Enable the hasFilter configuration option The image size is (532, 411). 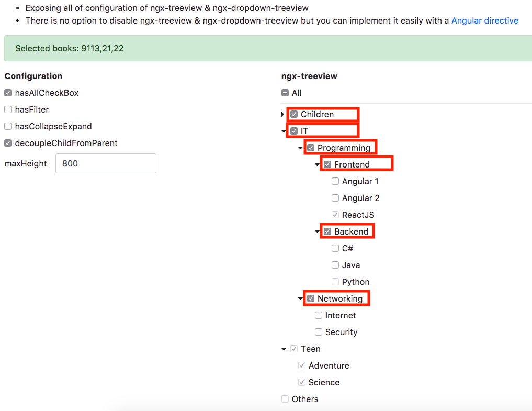8,109
